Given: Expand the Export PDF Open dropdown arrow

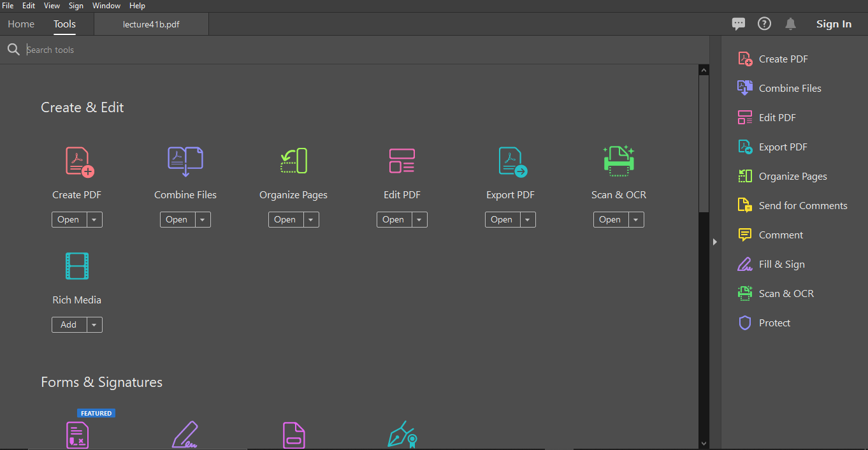Looking at the screenshot, I should [x=527, y=219].
